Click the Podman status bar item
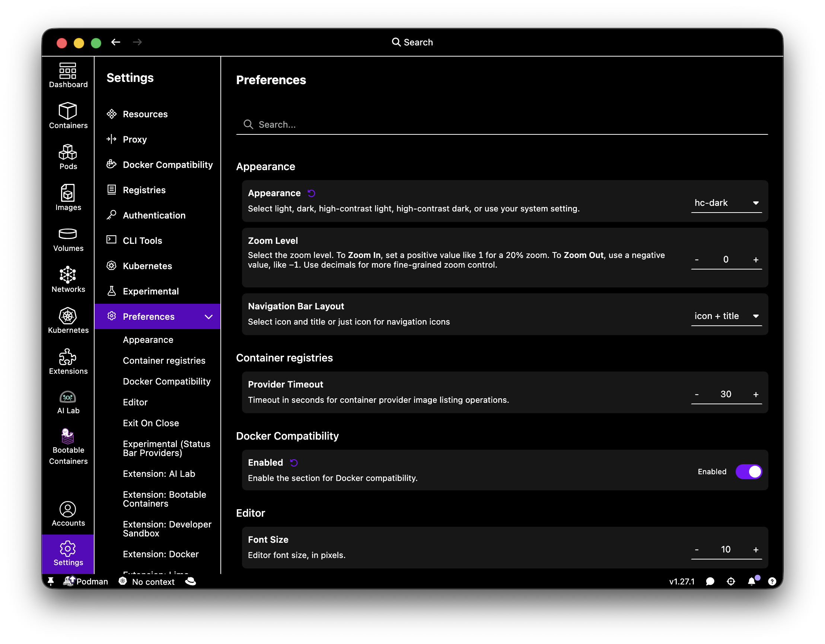Screen dimensions: 825x644 pyautogui.click(x=86, y=581)
